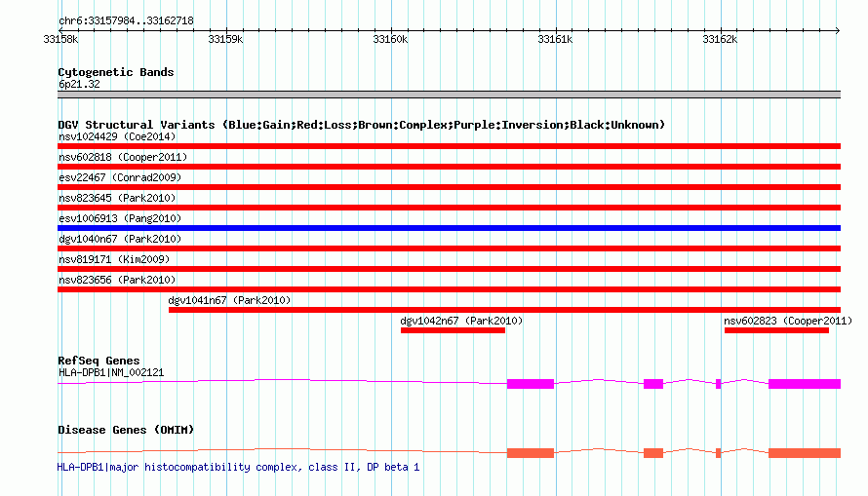This screenshot has width=868, height=496.
Task: Open variant dgv1040n67 (Park2010) label
Action: click(x=120, y=239)
